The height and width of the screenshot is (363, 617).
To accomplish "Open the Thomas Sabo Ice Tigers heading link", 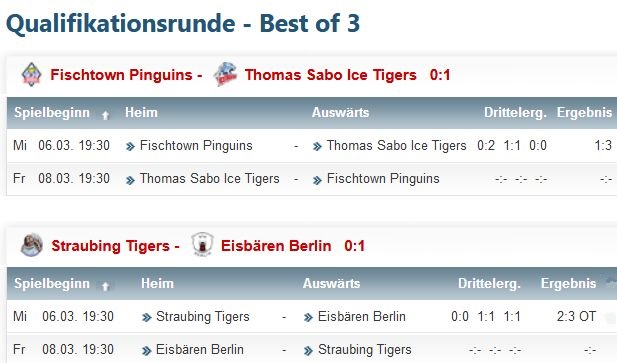I will pyautogui.click(x=331, y=75).
